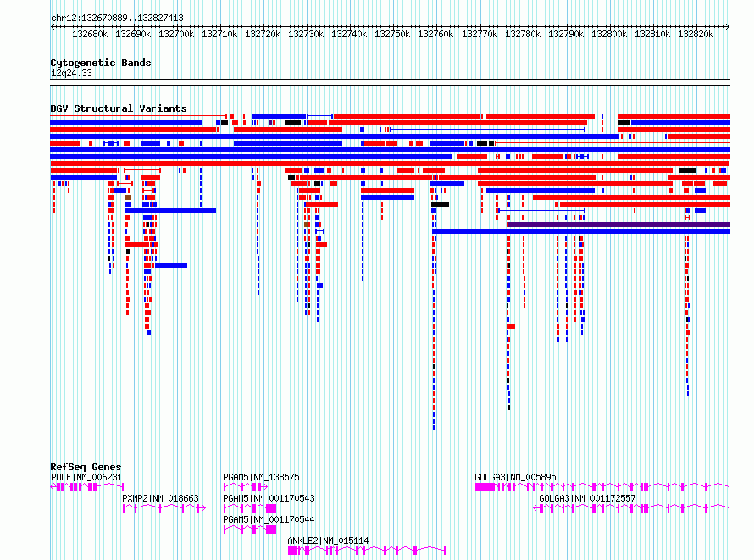Click the 132740k scale label
The image size is (754, 560).
349,34
